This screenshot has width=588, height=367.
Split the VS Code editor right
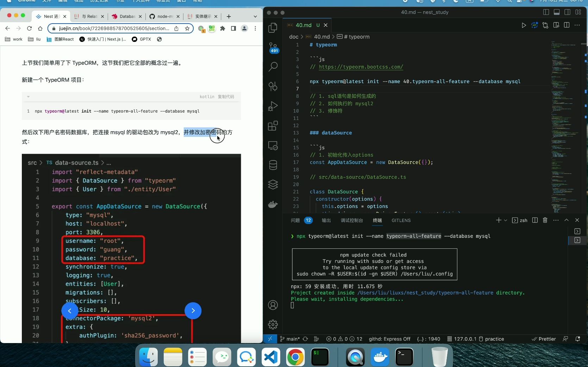point(567,25)
